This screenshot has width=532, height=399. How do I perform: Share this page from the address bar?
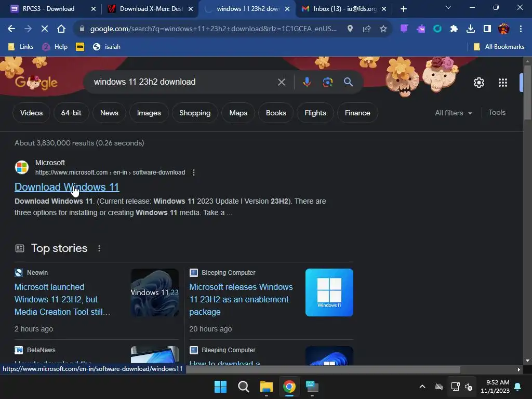tap(366, 29)
